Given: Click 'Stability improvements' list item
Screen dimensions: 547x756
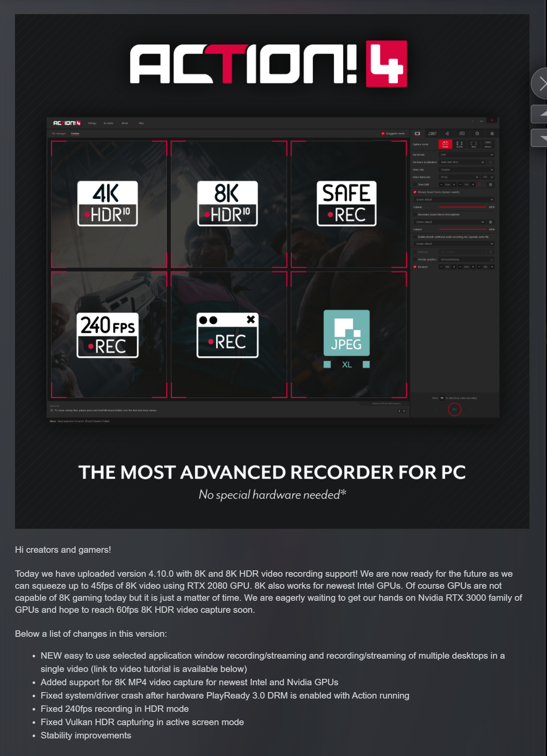Looking at the screenshot, I should (x=86, y=735).
